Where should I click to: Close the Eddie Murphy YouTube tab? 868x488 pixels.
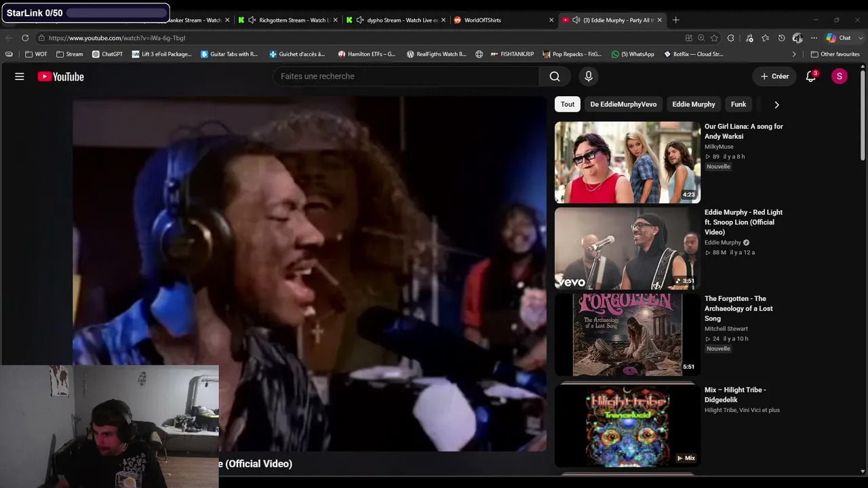click(659, 20)
